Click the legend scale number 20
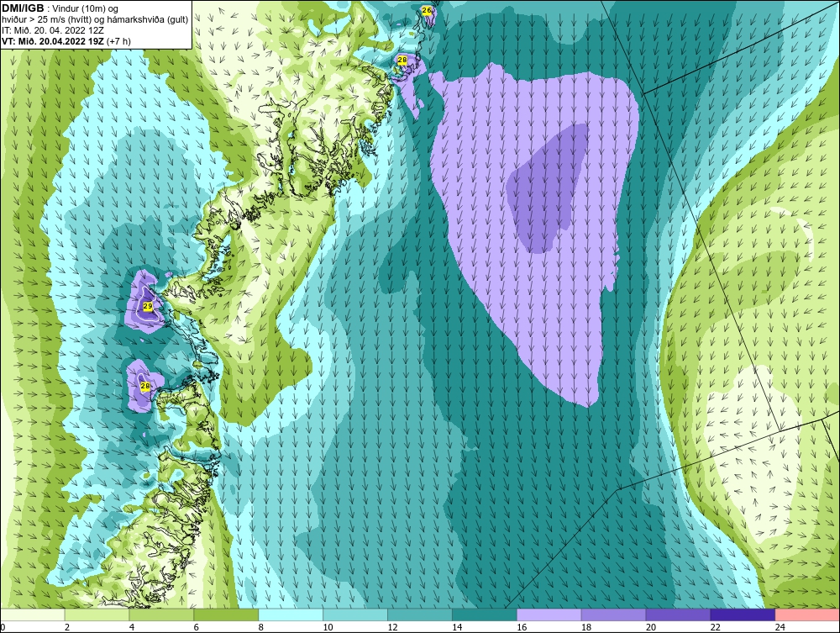 pyautogui.click(x=651, y=627)
